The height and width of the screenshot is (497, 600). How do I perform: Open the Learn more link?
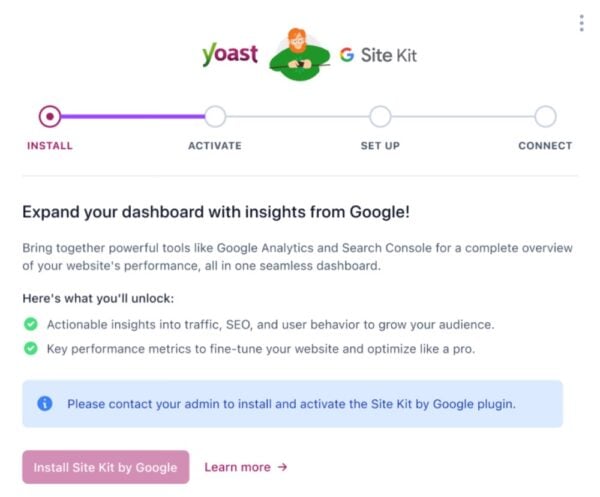245,467
